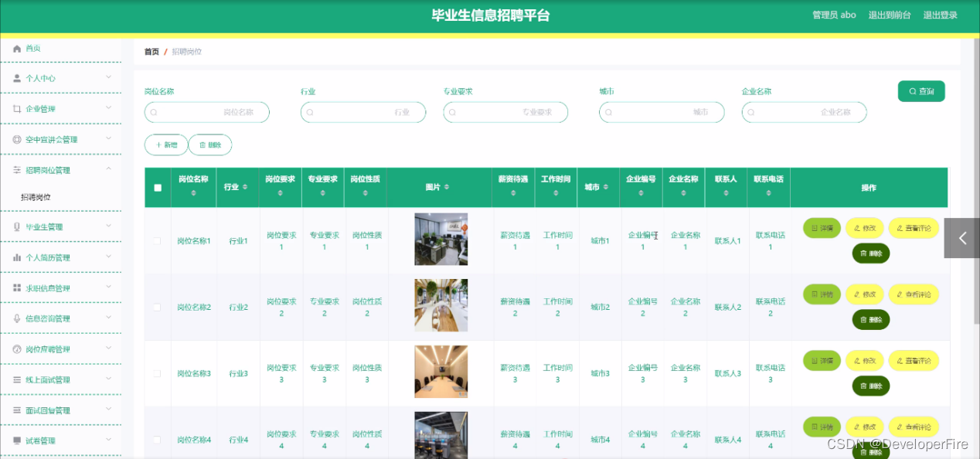Check the row checkbox for 岗位名称4
The height and width of the screenshot is (459, 980).
158,440
